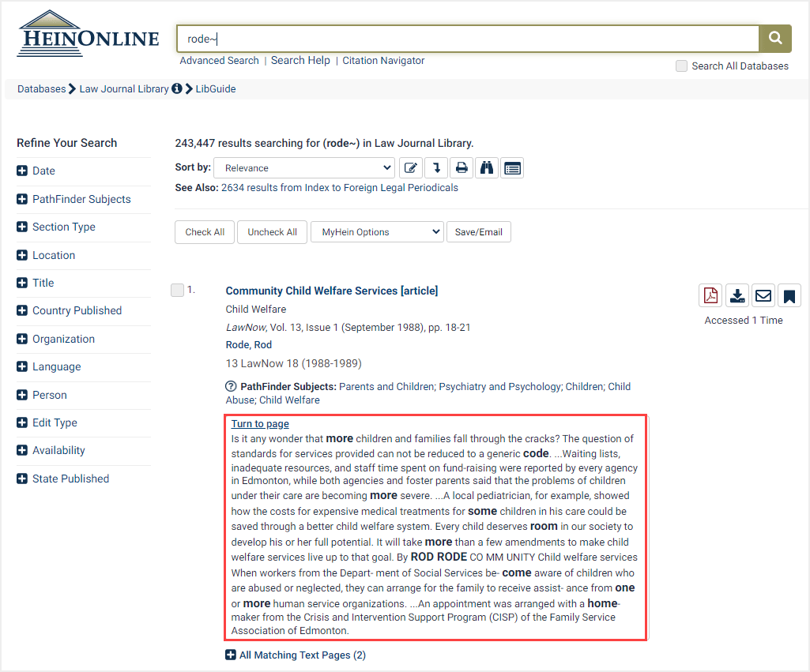Expand the PathFinder Subjects facet
Viewport: 810px width, 672px height.
tap(21, 199)
